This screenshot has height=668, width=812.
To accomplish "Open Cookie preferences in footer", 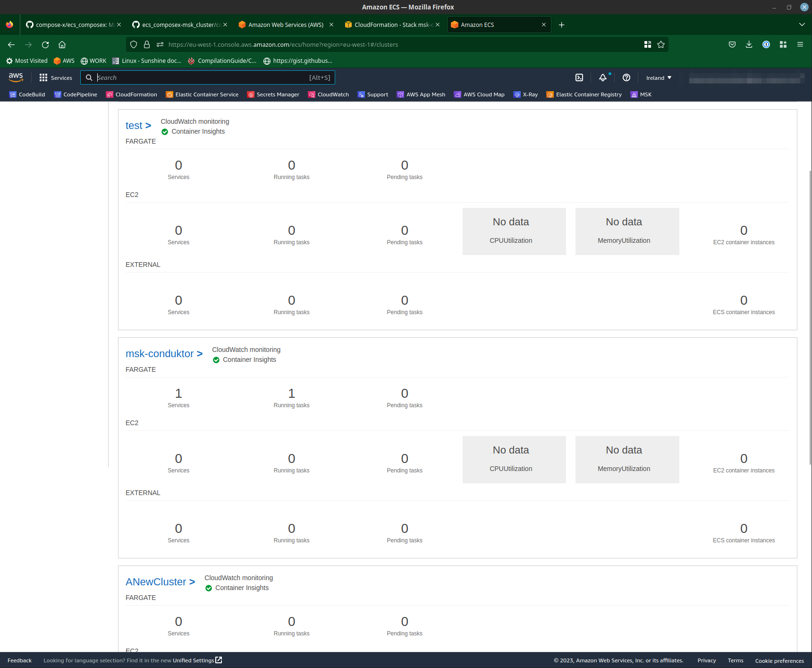I will coord(779,660).
